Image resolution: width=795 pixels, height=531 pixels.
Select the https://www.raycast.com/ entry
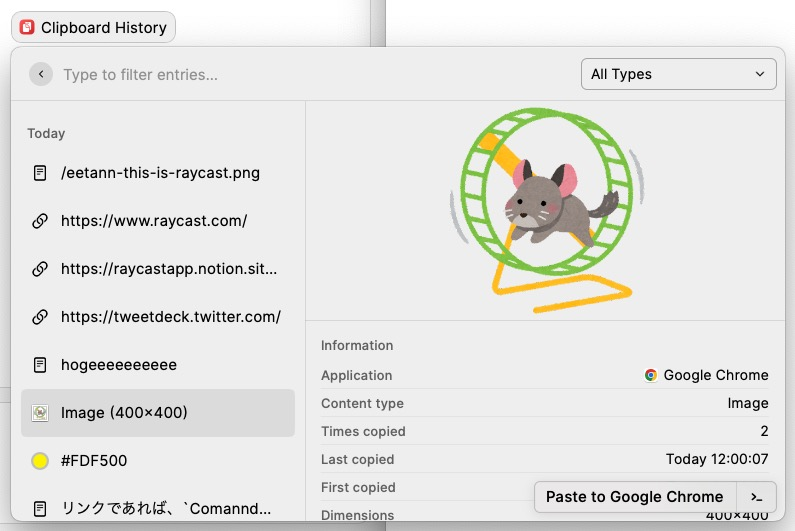(x=158, y=221)
